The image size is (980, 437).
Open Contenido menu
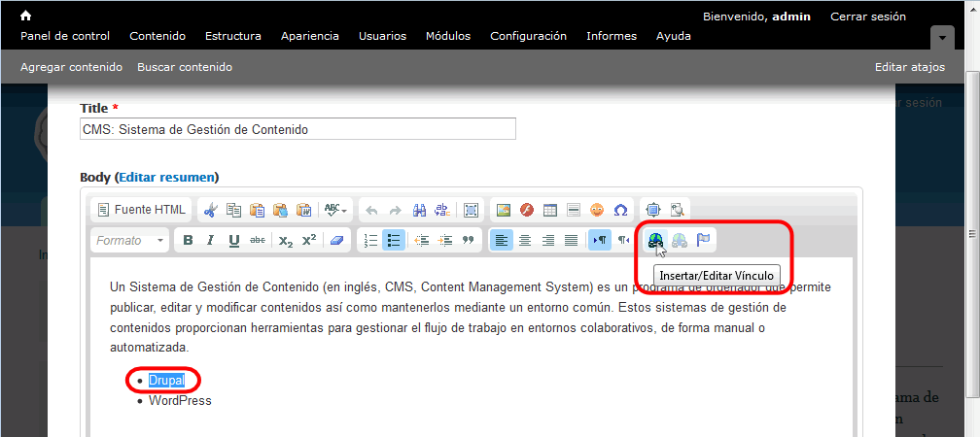(x=157, y=36)
